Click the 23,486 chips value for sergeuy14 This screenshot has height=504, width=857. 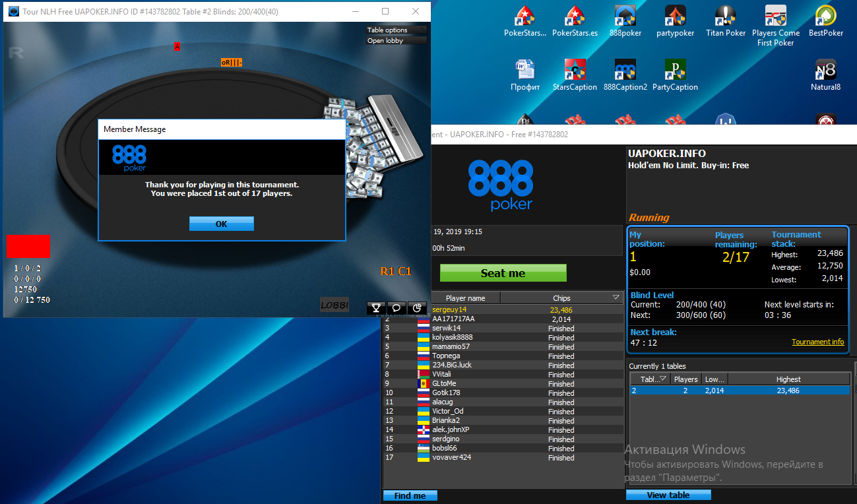(561, 309)
